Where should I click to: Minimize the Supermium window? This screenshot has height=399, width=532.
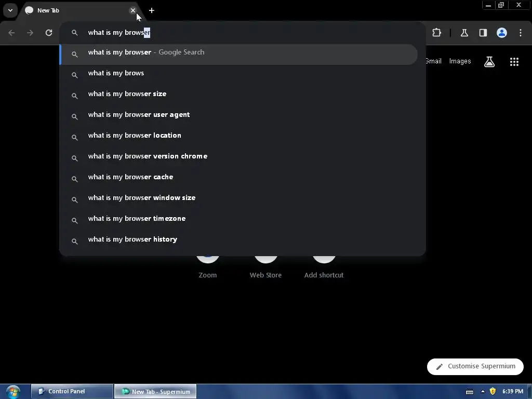coord(488,5)
